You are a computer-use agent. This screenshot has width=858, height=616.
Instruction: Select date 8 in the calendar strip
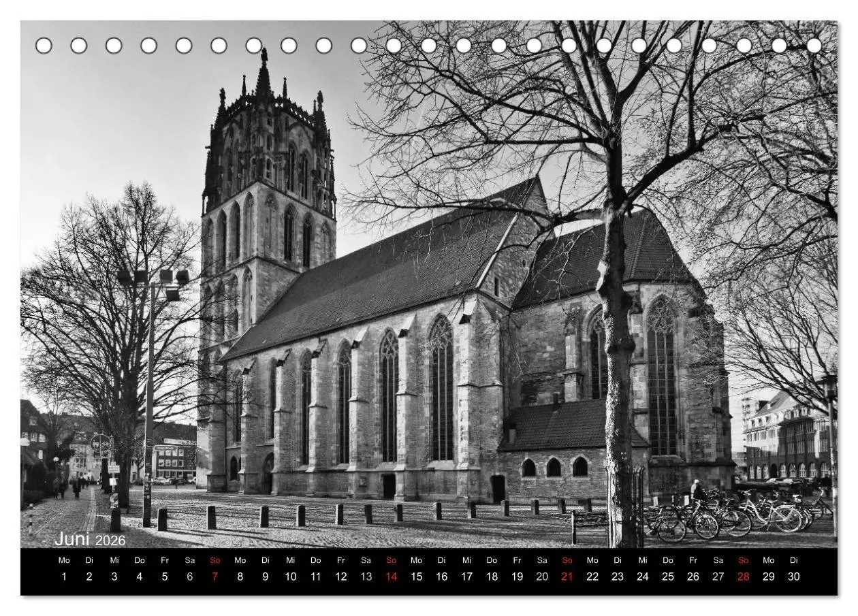click(x=240, y=577)
